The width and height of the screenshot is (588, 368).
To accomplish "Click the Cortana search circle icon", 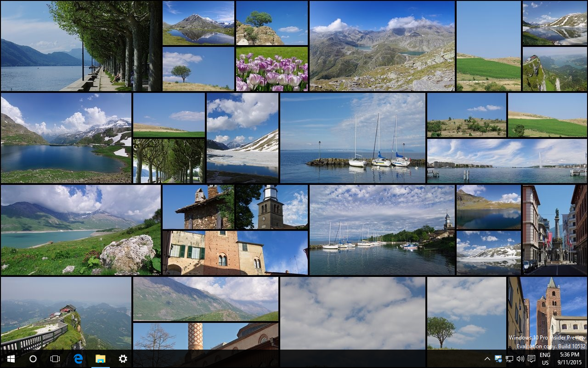I will click(x=33, y=359).
